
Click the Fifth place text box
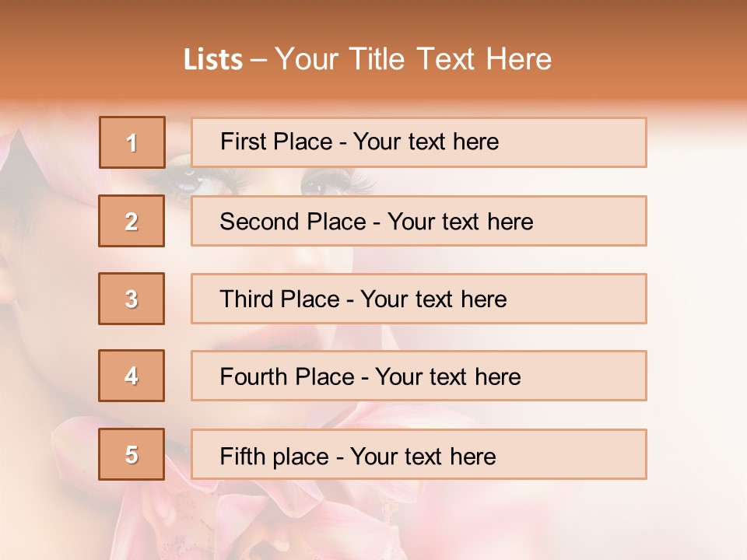coord(419,454)
